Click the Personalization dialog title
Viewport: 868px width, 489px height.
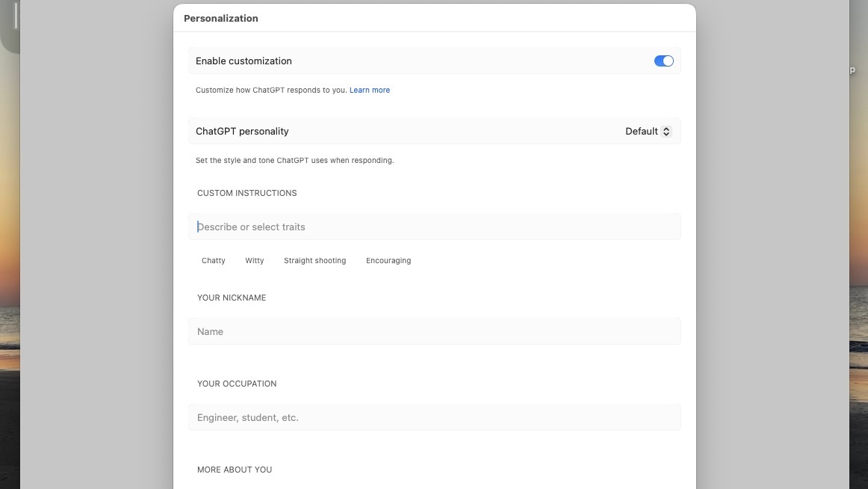click(221, 19)
